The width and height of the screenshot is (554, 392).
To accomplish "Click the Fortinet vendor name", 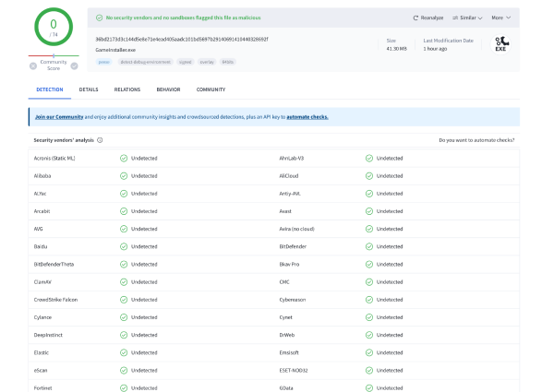I will pyautogui.click(x=42, y=387).
